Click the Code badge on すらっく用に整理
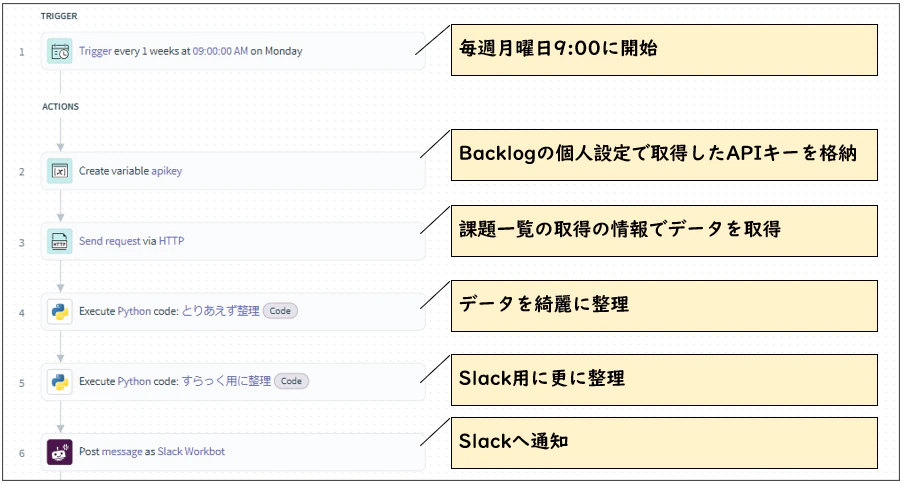The height and width of the screenshot is (484, 905). (291, 381)
